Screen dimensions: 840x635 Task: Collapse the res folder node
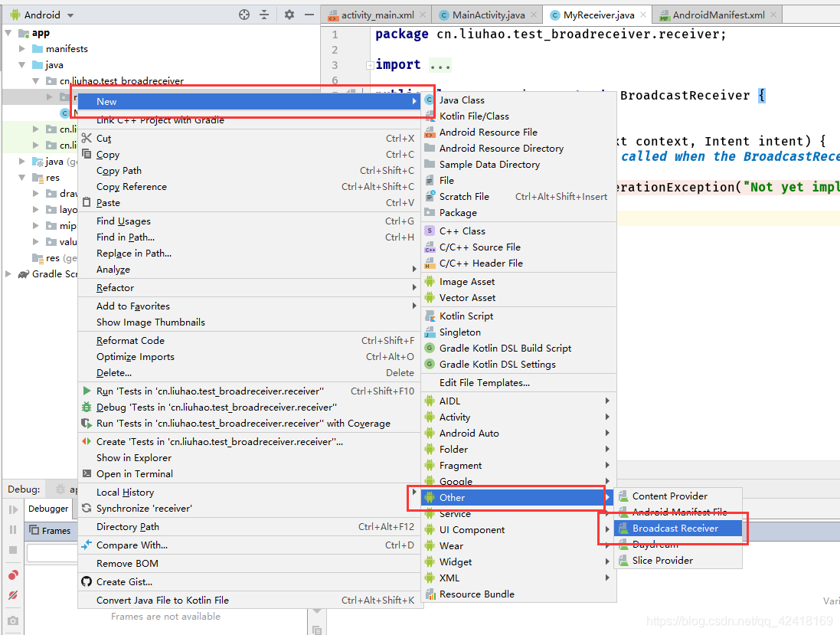22,178
